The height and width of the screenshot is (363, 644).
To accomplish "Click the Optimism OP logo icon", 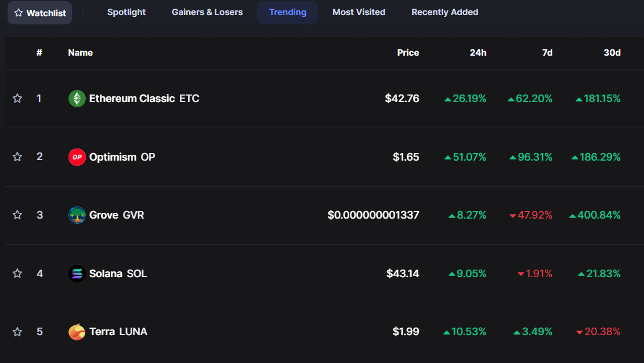I will [x=77, y=157].
